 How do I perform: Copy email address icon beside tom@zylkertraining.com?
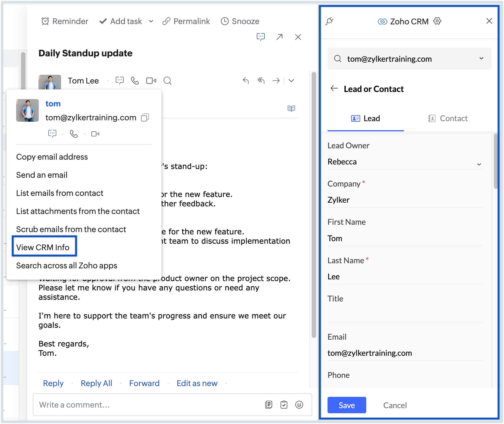(x=145, y=117)
